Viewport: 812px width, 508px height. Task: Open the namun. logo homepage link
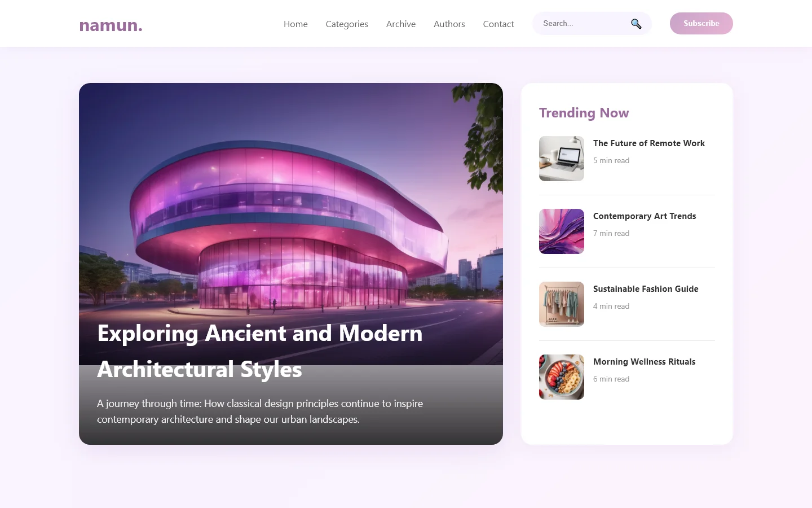click(x=111, y=25)
